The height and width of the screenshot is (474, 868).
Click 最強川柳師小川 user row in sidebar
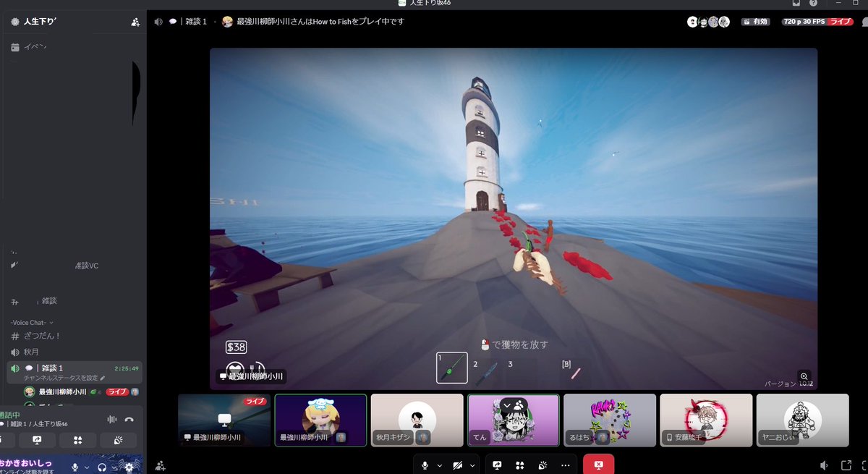[x=82, y=392]
